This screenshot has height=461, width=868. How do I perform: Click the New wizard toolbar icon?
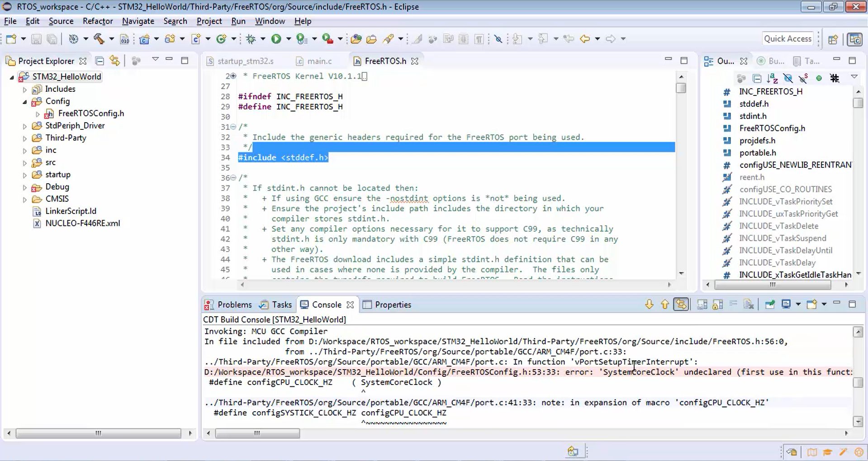pyautogui.click(x=11, y=39)
